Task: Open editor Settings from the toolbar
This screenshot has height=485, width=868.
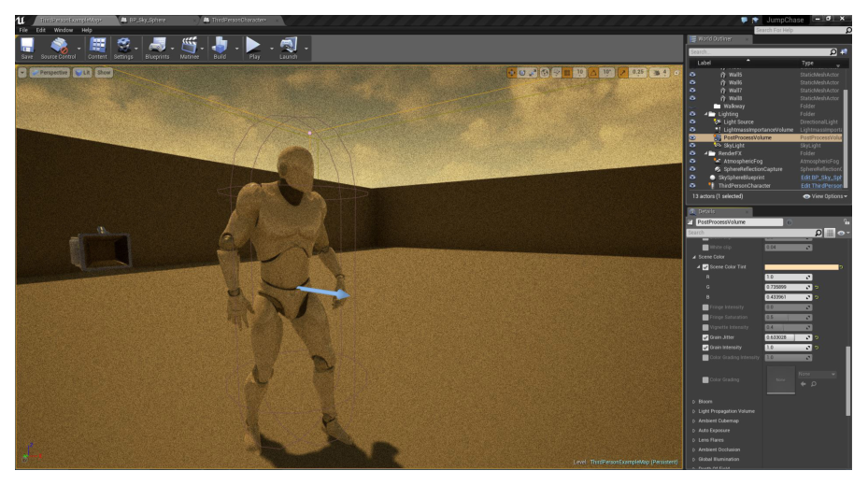Action: pyautogui.click(x=123, y=49)
